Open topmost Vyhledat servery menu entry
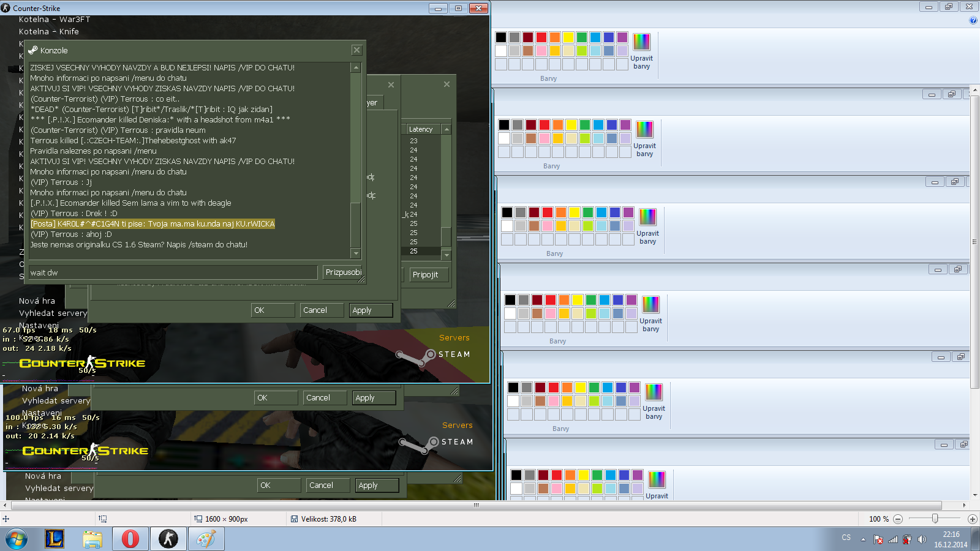This screenshot has height=551, width=980. pos(53,313)
